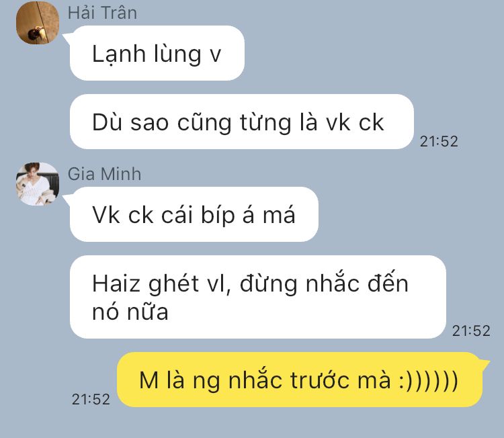
Task: Click the letter 'M' starting the yellow message
Action: [x=149, y=380]
